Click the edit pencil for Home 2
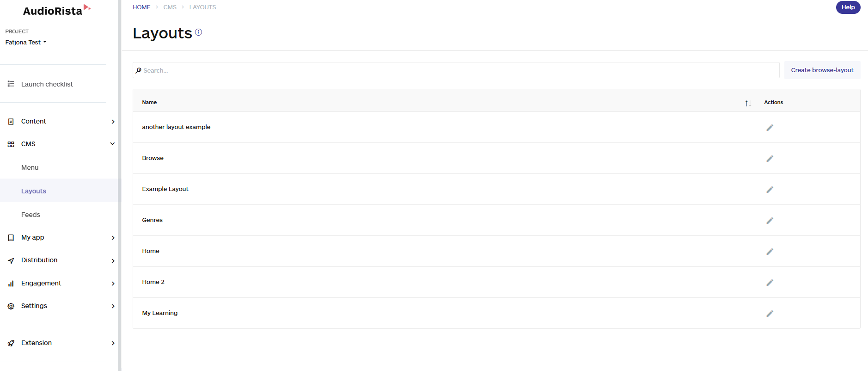The height and width of the screenshot is (371, 868). point(770,283)
